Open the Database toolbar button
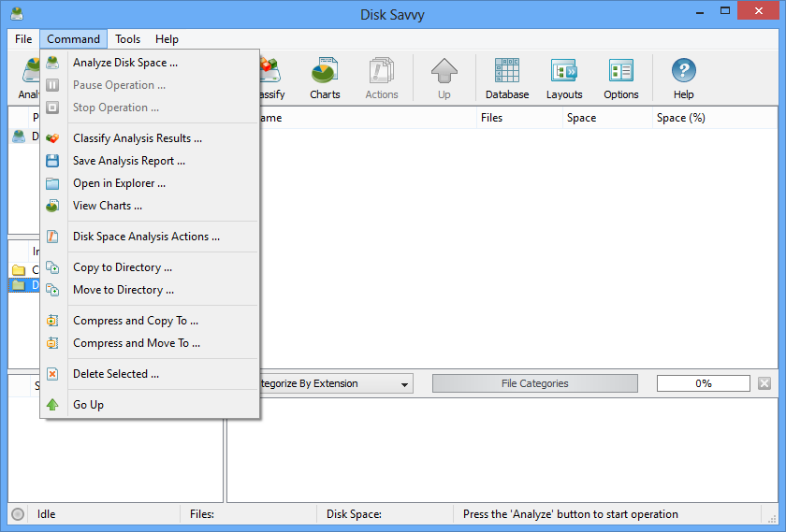 (x=507, y=79)
